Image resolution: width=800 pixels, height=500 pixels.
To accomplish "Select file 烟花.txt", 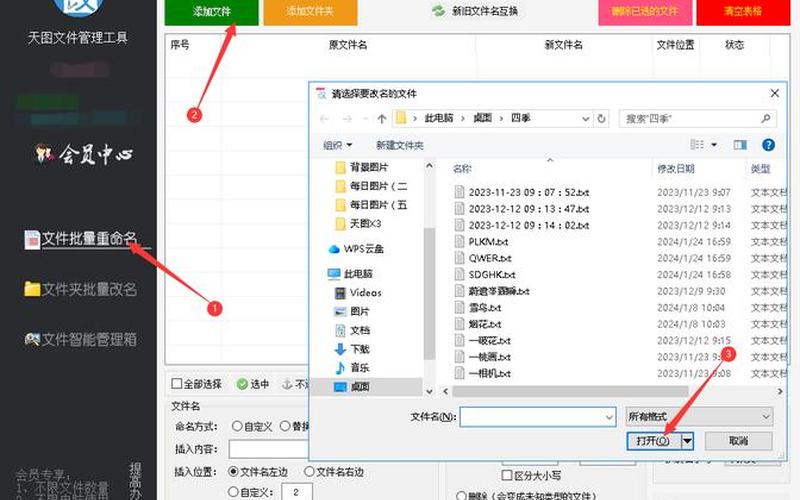I will point(478,324).
